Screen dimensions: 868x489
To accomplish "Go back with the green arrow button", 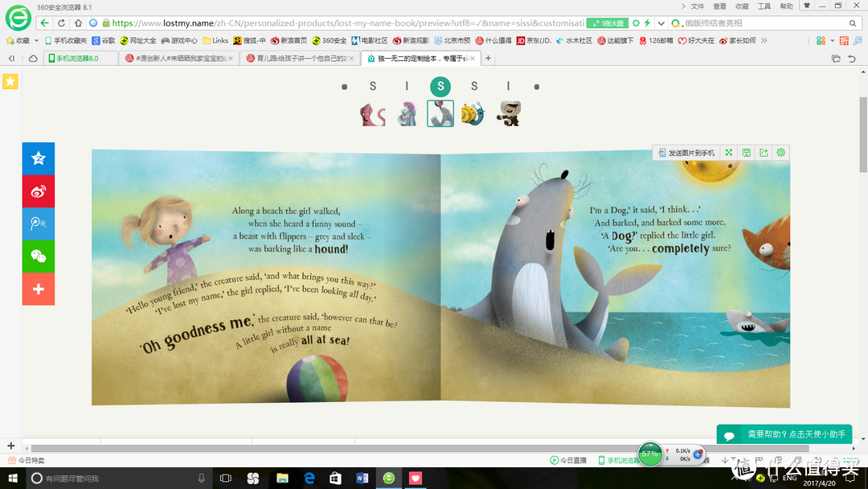I will coord(45,23).
